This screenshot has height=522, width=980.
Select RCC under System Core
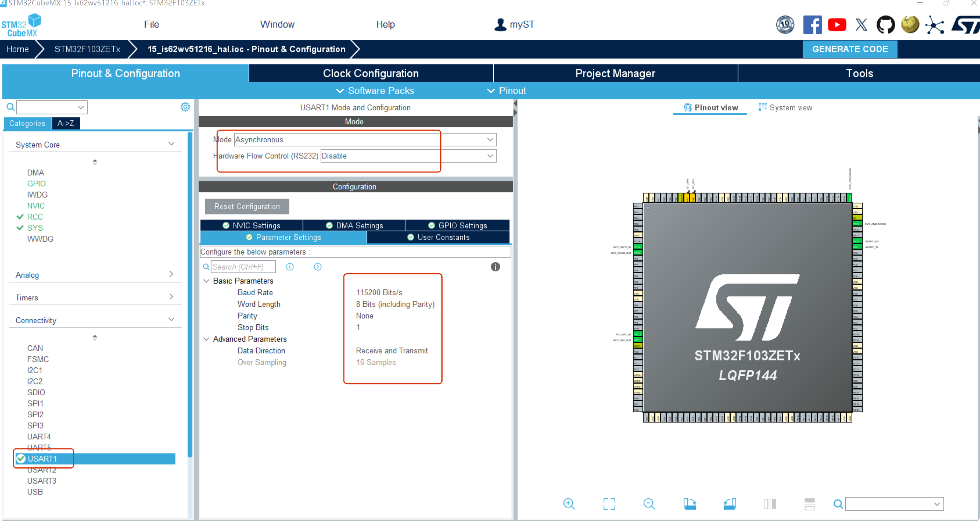pos(35,217)
